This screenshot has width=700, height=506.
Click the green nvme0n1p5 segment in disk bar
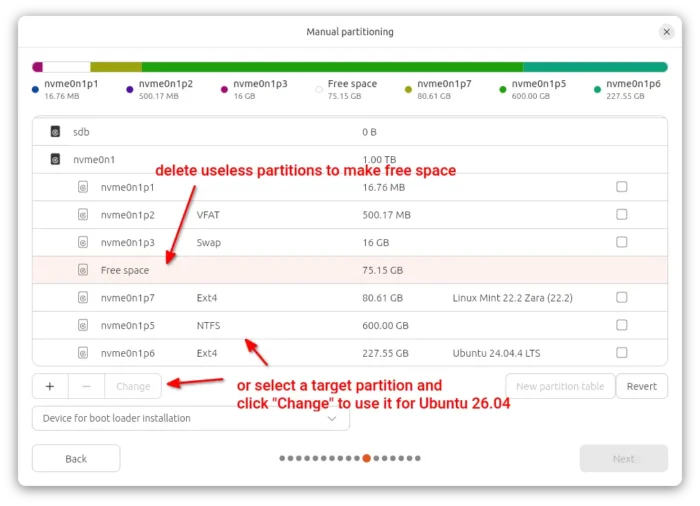(332, 67)
